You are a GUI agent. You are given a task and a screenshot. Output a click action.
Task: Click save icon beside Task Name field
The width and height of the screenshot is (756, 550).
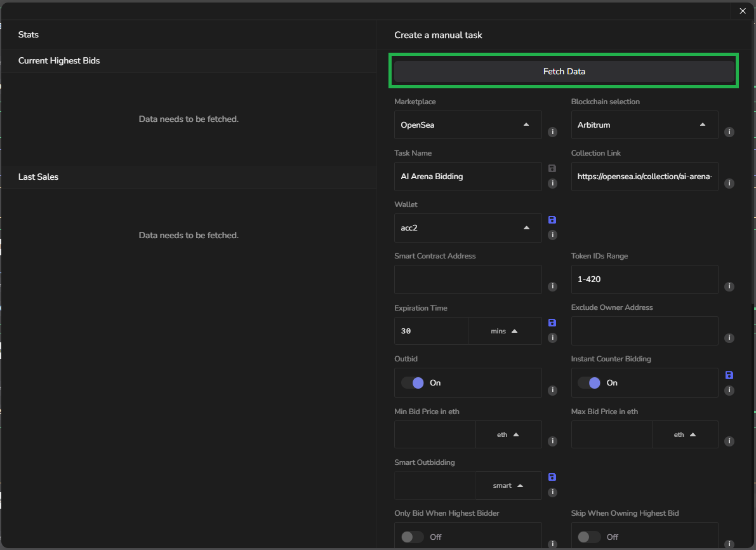[552, 168]
